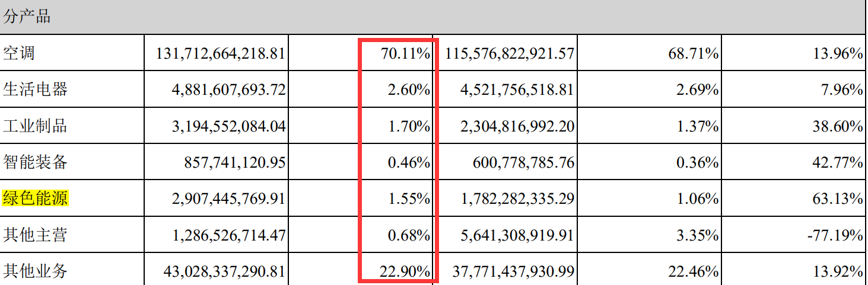868x285 pixels.
Task: Click the 131,712,664,218.81 amount cell
Action: point(221,54)
